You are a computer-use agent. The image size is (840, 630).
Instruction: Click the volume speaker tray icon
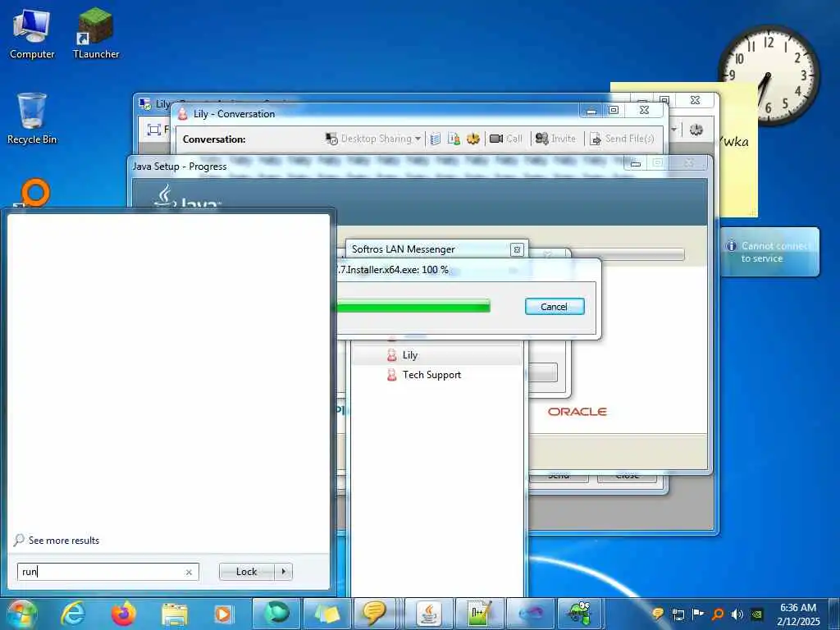737,614
